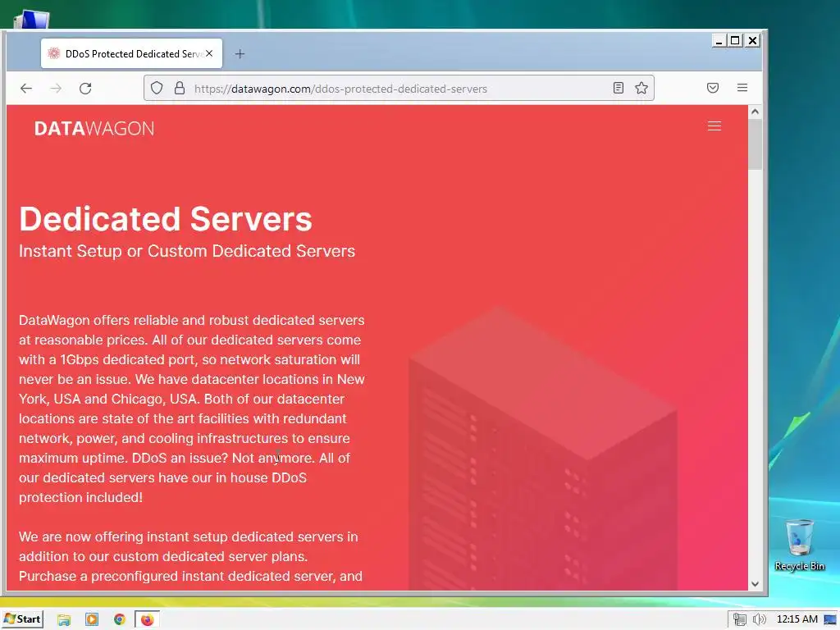Close the DDoS Protected Dedicated Servers tab
This screenshot has height=630, width=840.
click(209, 53)
